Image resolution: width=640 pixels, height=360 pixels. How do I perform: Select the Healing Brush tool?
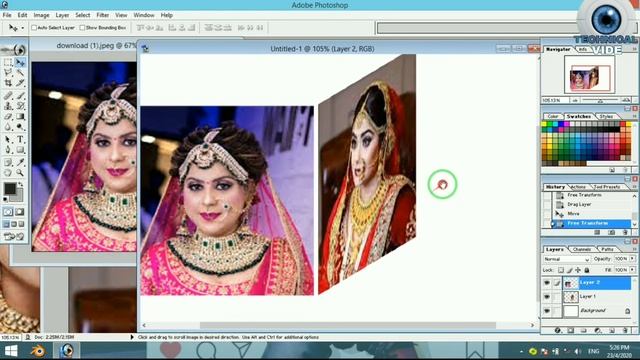(8, 96)
